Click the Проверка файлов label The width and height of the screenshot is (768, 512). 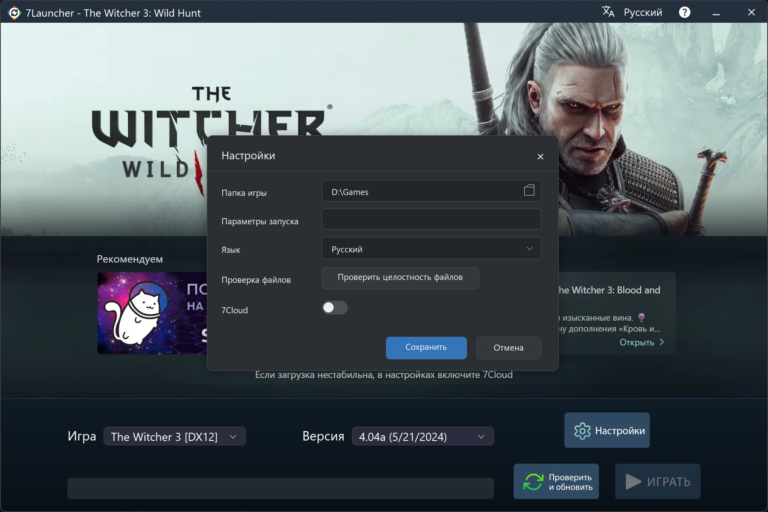256,280
